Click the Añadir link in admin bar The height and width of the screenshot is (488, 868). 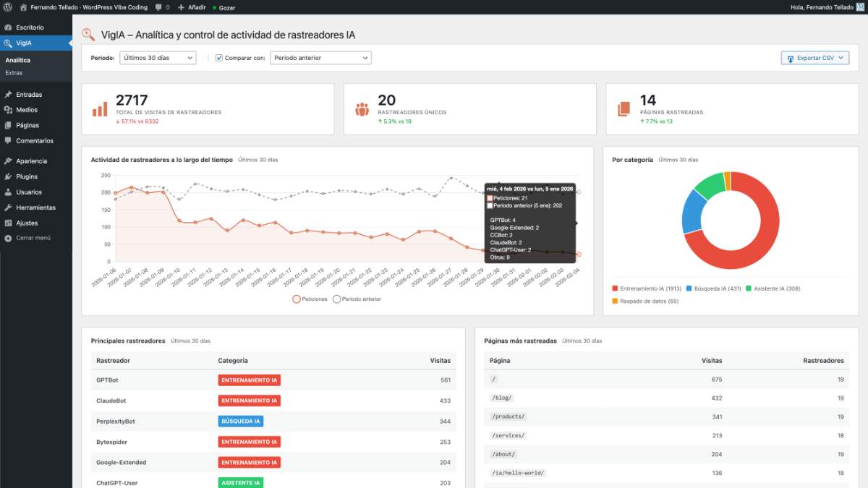tap(192, 7)
